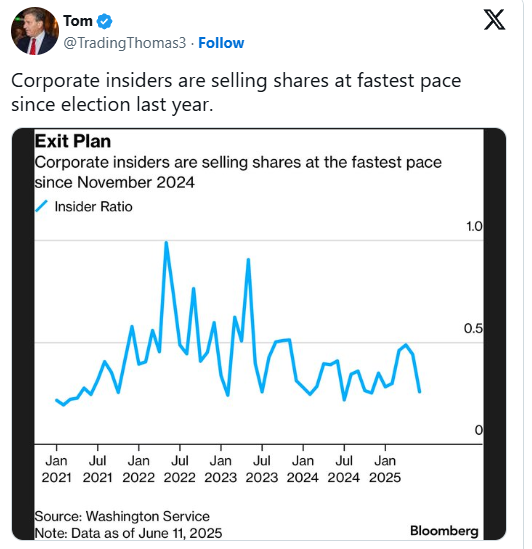Click the blue verified checkmark badge

click(104, 21)
